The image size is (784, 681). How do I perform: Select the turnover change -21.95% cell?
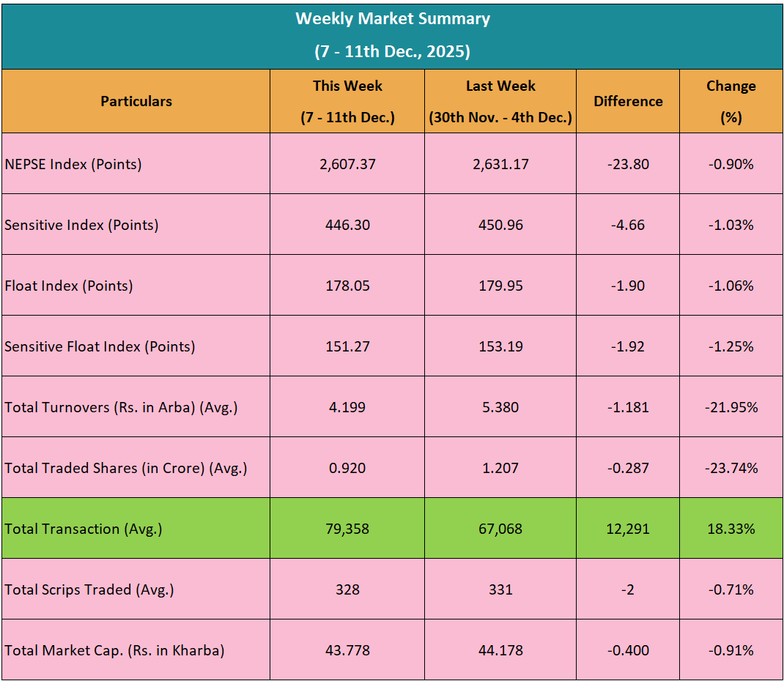tap(731, 407)
